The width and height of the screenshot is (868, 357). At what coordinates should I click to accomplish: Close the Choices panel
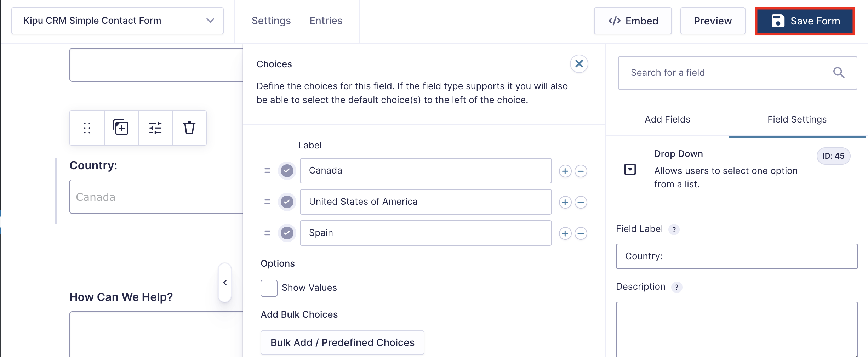(x=579, y=64)
